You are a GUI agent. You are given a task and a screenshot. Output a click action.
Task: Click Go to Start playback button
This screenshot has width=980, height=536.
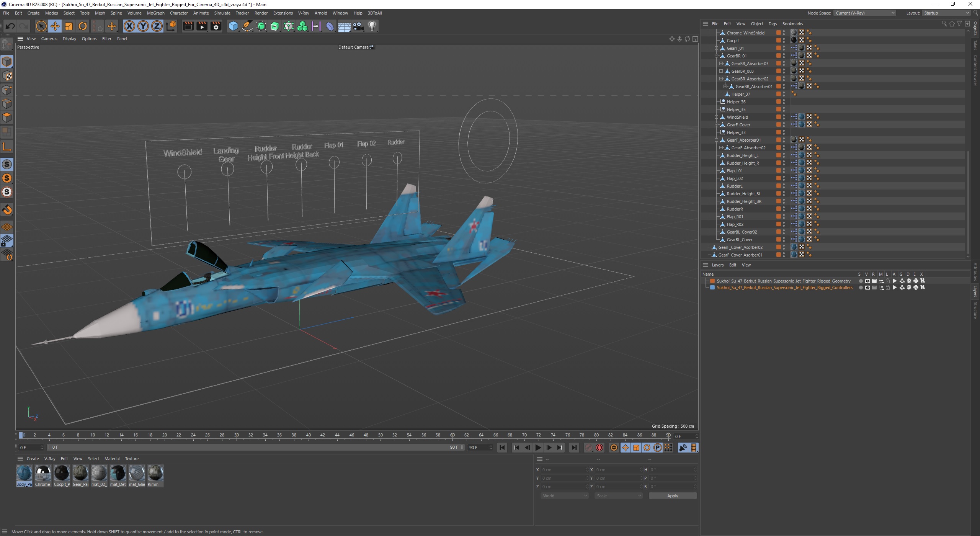(x=502, y=447)
